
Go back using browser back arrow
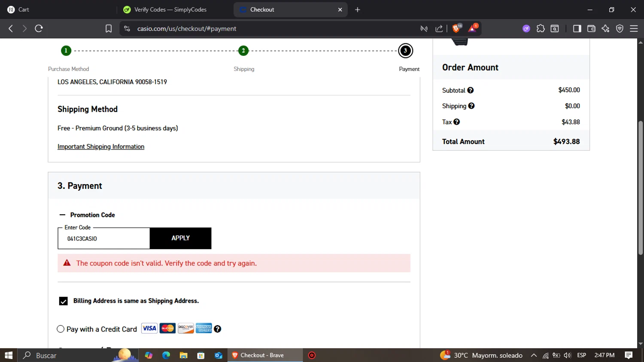pyautogui.click(x=11, y=28)
